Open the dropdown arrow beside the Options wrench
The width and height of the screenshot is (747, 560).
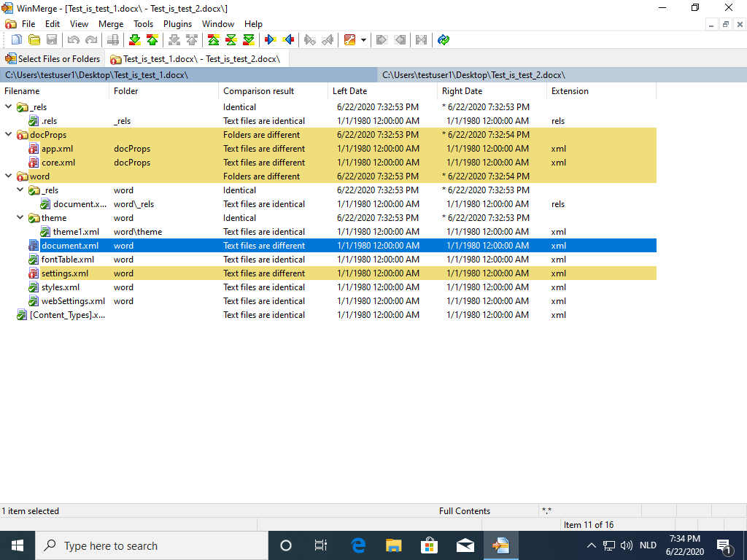(363, 40)
